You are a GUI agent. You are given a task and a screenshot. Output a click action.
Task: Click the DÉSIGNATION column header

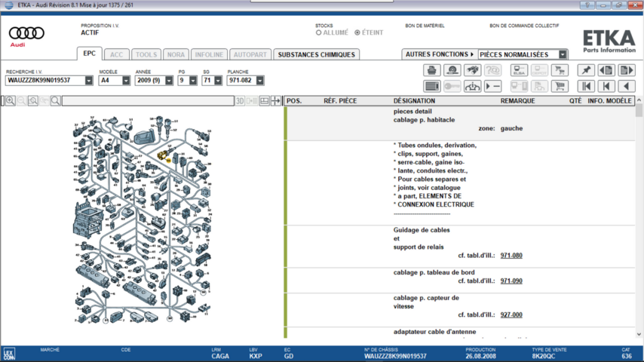[414, 100]
